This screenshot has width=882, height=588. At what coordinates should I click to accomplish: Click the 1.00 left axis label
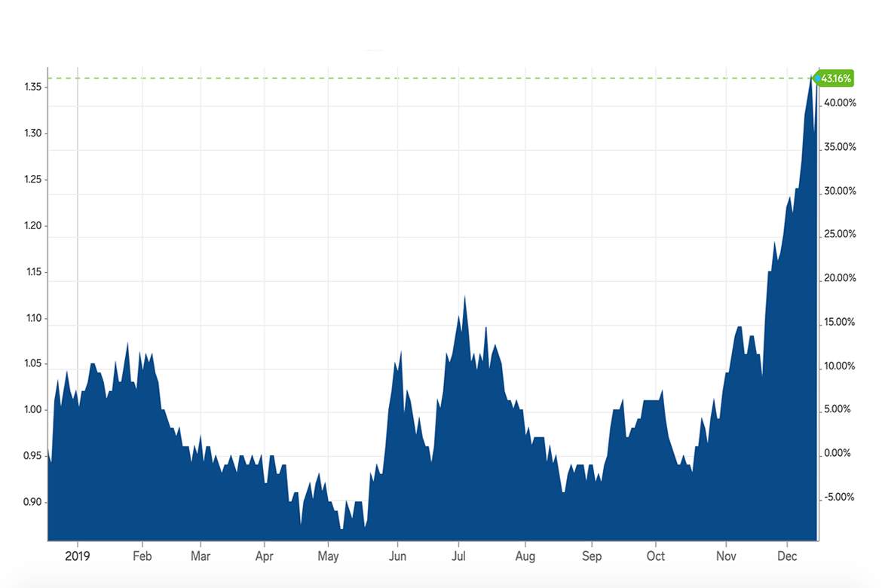(x=32, y=409)
